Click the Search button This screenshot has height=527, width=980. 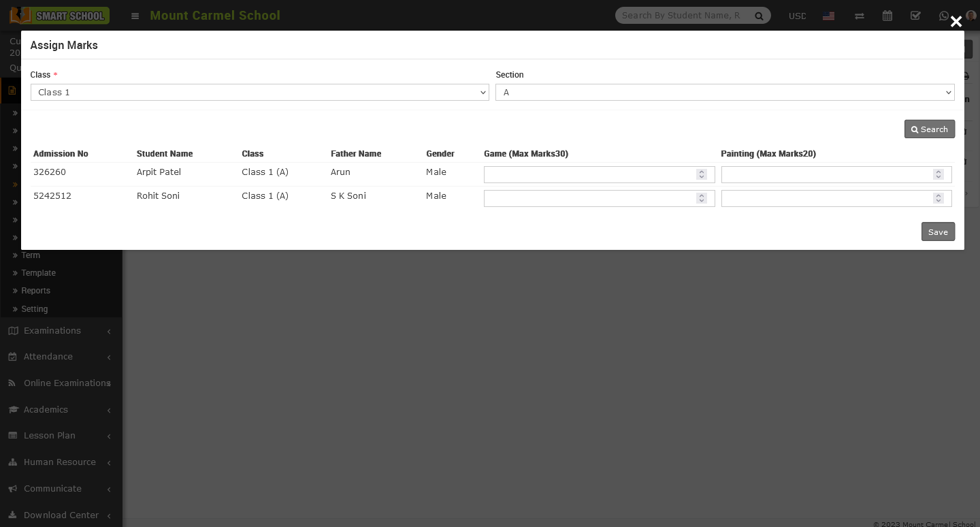(x=929, y=129)
